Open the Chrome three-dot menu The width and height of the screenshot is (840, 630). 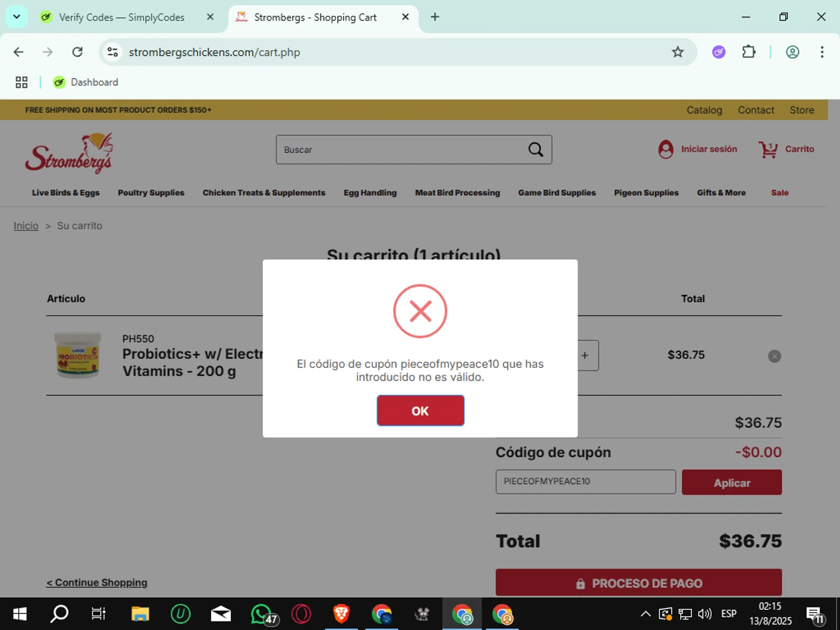pyautogui.click(x=822, y=52)
